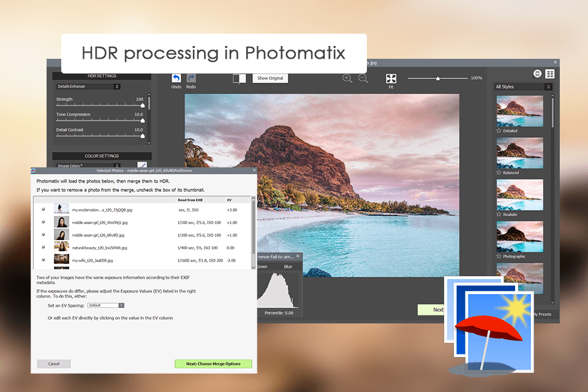Click the Redo arrow icon

tap(191, 78)
